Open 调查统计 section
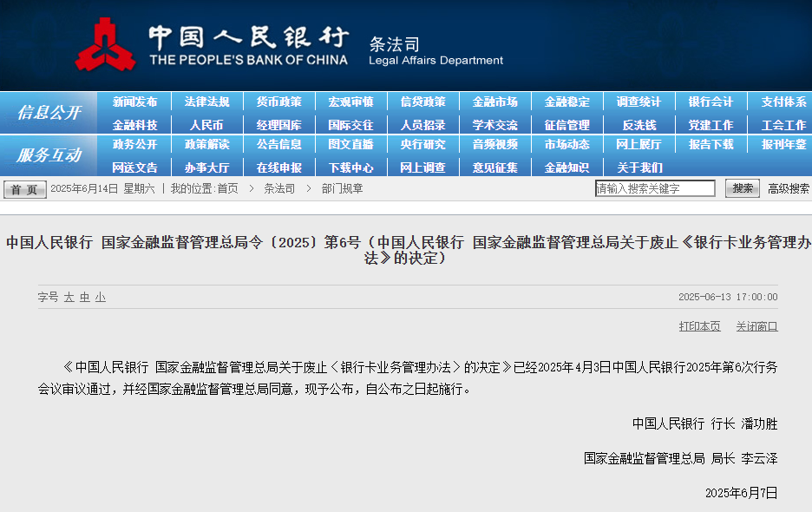The height and width of the screenshot is (512, 812). [x=638, y=102]
